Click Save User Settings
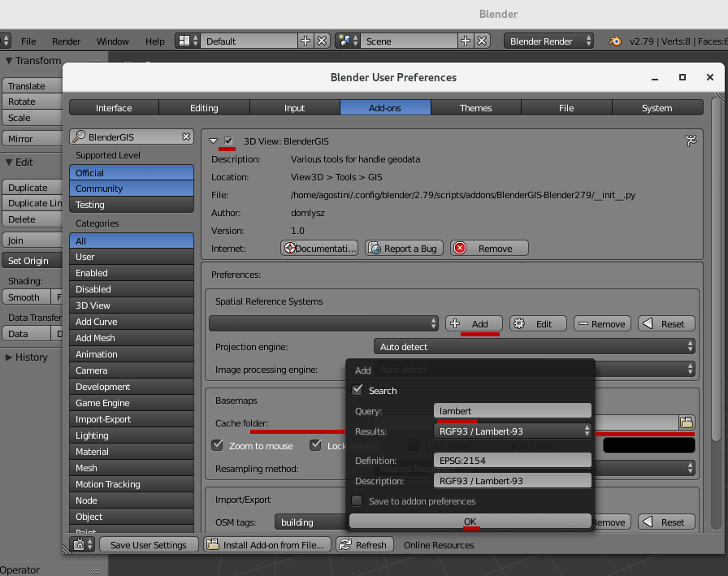 point(149,544)
